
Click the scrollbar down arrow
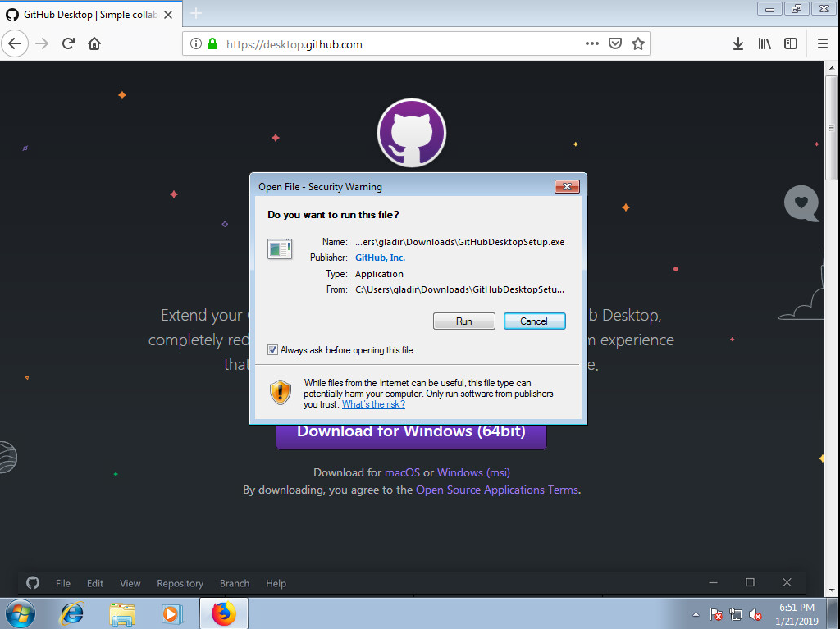[x=832, y=590]
